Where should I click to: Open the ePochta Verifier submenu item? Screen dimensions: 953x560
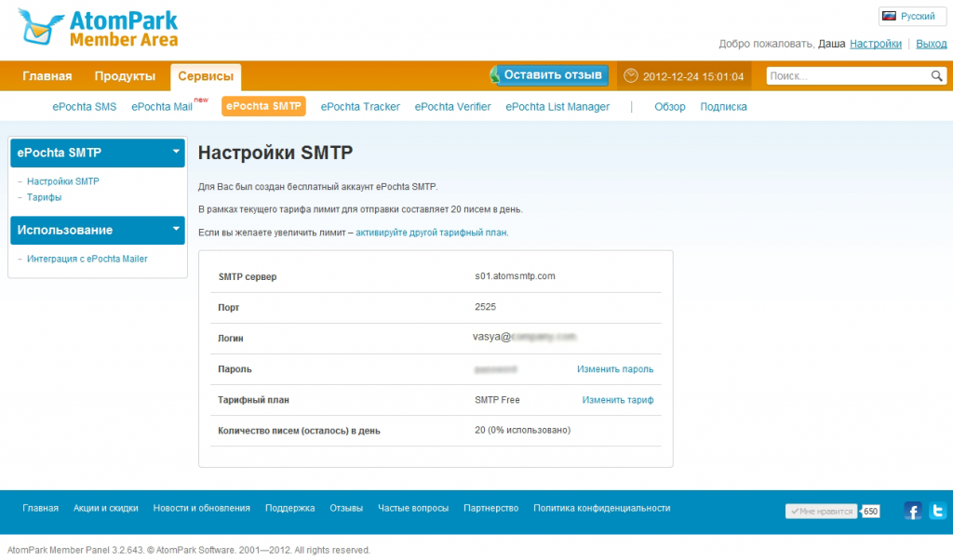point(453,107)
